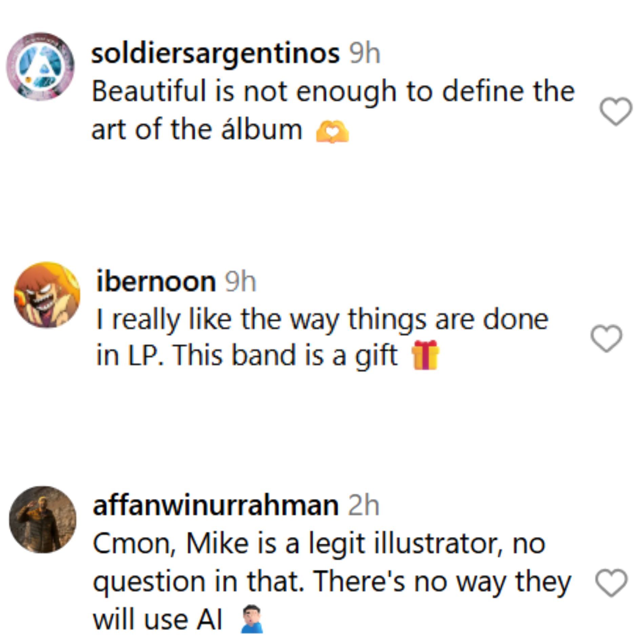Click the facepalm emoji after 'AI'

pyautogui.click(x=251, y=620)
